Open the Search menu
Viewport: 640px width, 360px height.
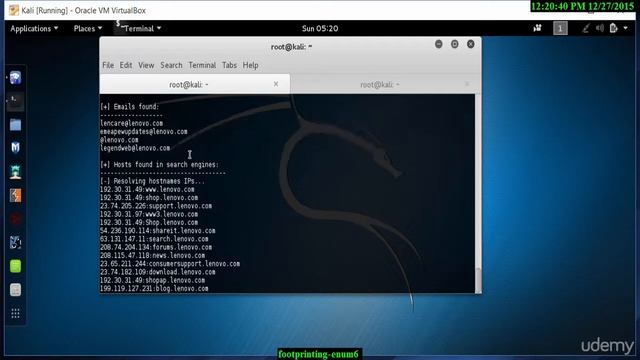point(171,65)
